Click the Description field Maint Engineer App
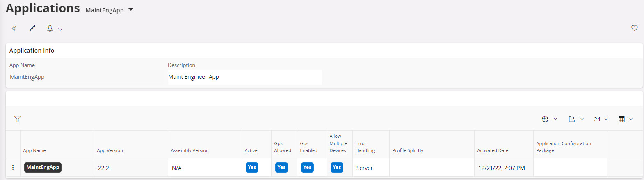644x180 pixels. 244,77
